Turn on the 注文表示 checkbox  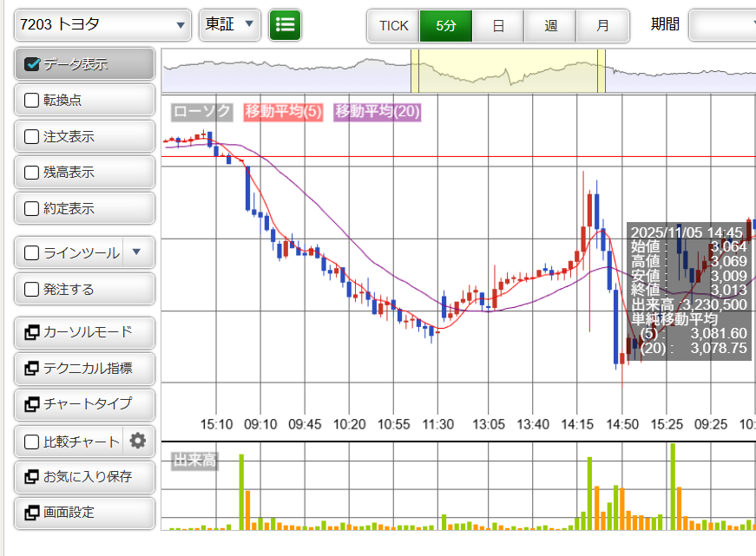[32, 137]
